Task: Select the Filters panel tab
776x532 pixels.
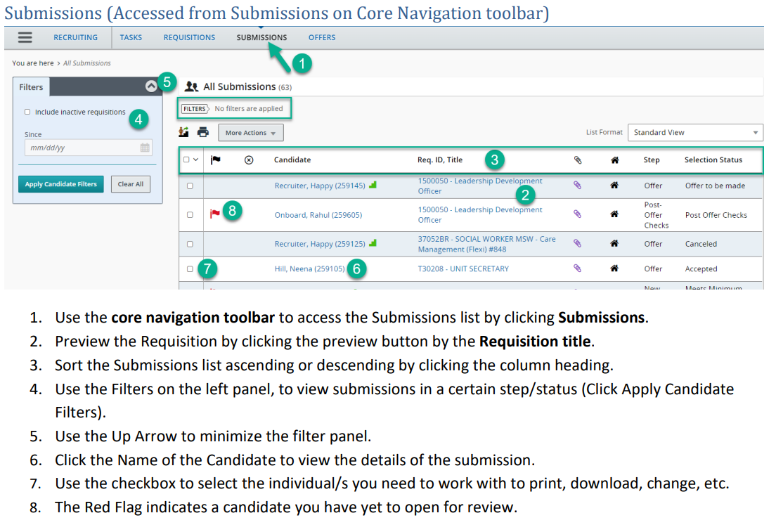Action: click(x=31, y=86)
